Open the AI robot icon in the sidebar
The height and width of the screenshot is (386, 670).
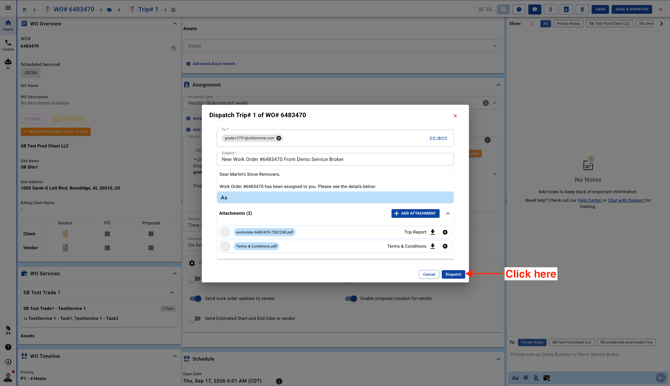8,64
